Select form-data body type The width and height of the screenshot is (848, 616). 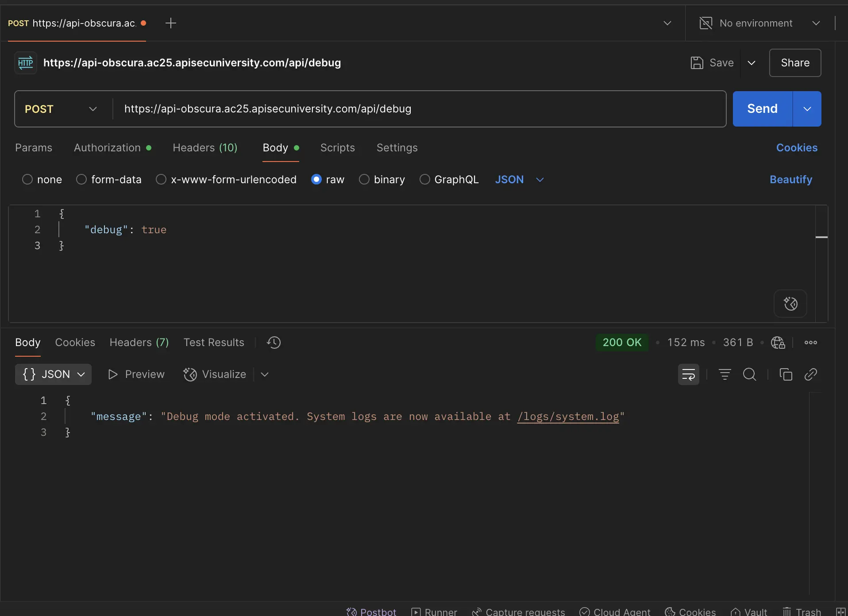pos(81,179)
